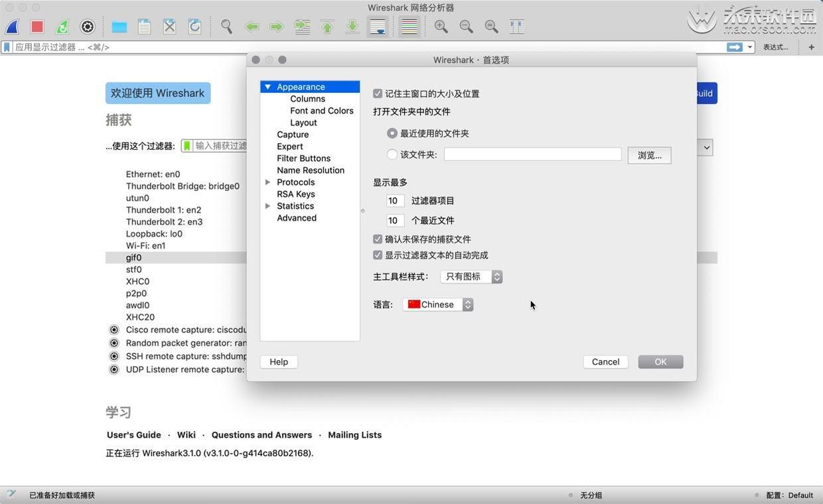This screenshot has width=823, height=504.
Task: Open Name Resolution preferences
Action: point(311,170)
